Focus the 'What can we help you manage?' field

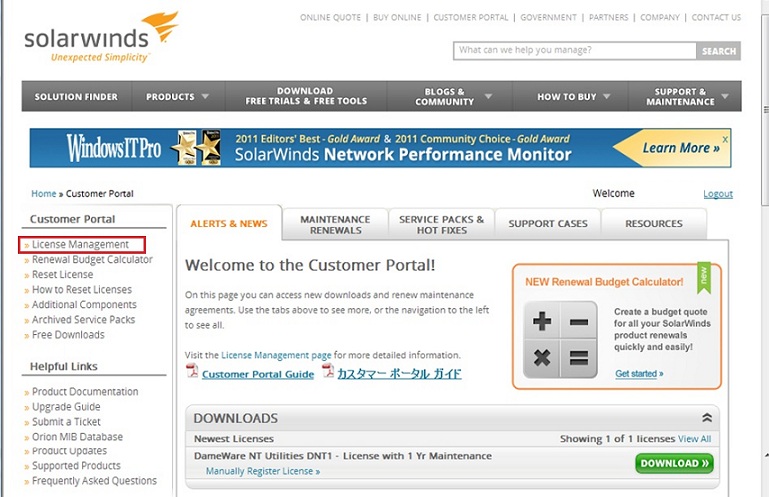pyautogui.click(x=575, y=51)
